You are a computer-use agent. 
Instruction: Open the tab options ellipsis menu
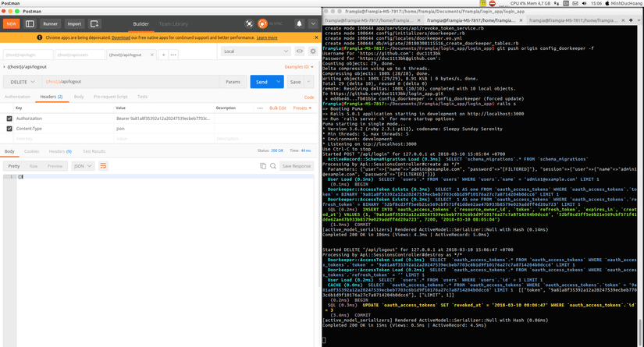click(x=173, y=55)
